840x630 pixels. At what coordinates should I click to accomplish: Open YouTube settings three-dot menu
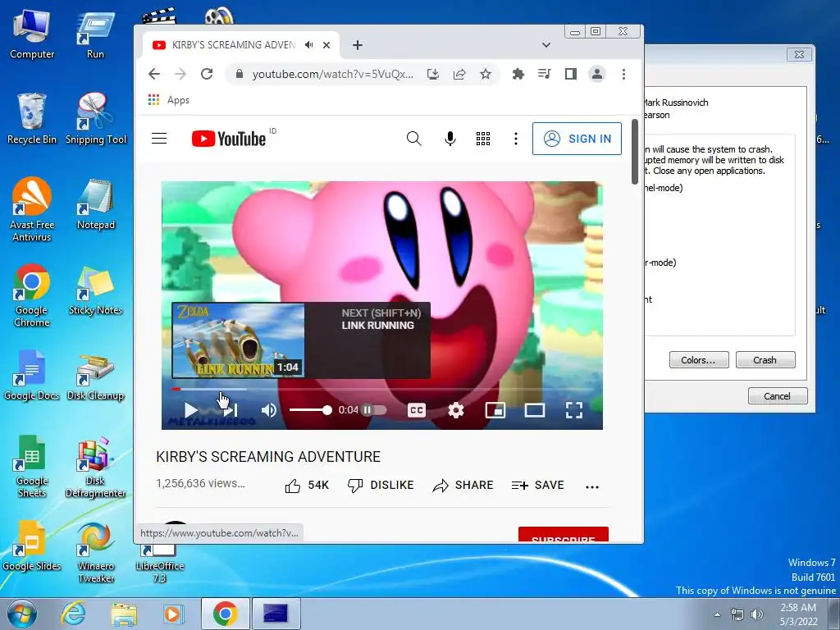pos(515,139)
